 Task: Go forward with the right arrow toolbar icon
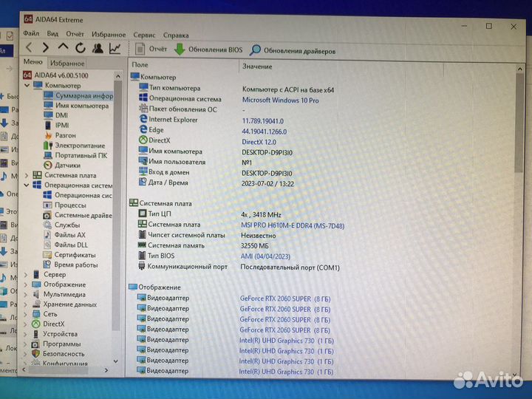(46, 47)
